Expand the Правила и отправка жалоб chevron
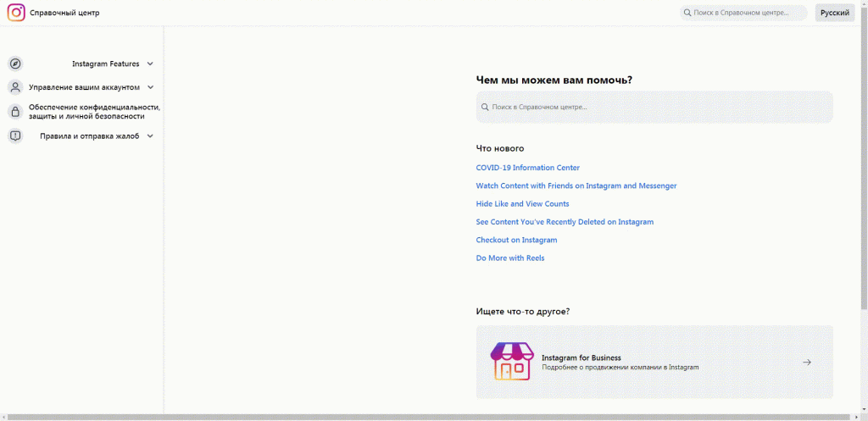The image size is (868, 421). (x=150, y=136)
